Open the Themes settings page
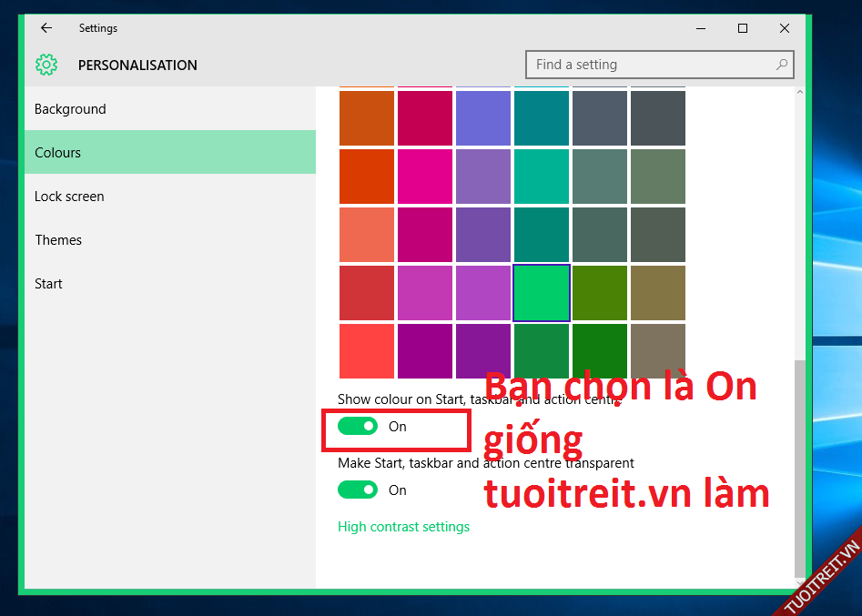This screenshot has width=862, height=616. pos(58,240)
